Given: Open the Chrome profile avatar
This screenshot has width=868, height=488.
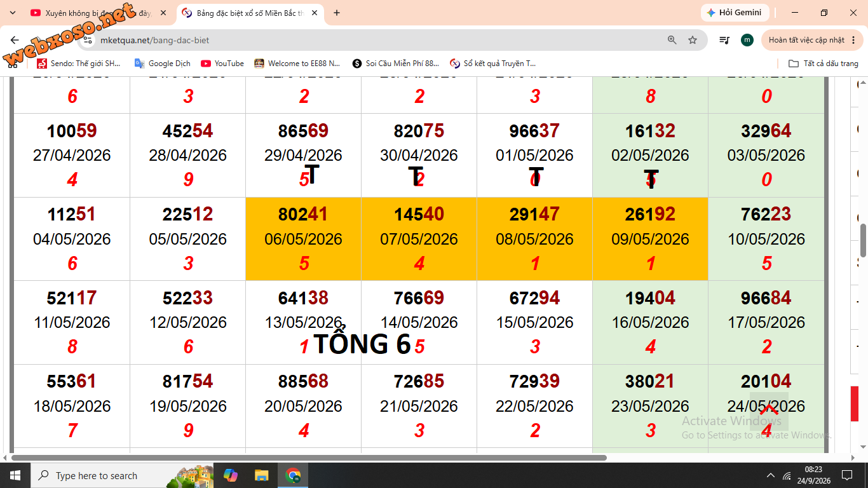Looking at the screenshot, I should [x=747, y=40].
